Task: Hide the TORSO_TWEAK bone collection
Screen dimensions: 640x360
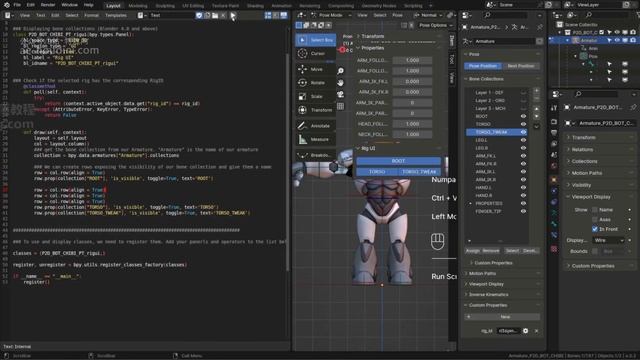Action: tap(523, 132)
